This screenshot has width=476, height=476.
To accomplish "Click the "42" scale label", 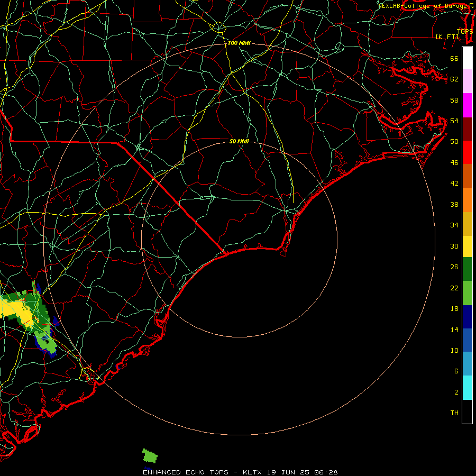I will 454,184.
